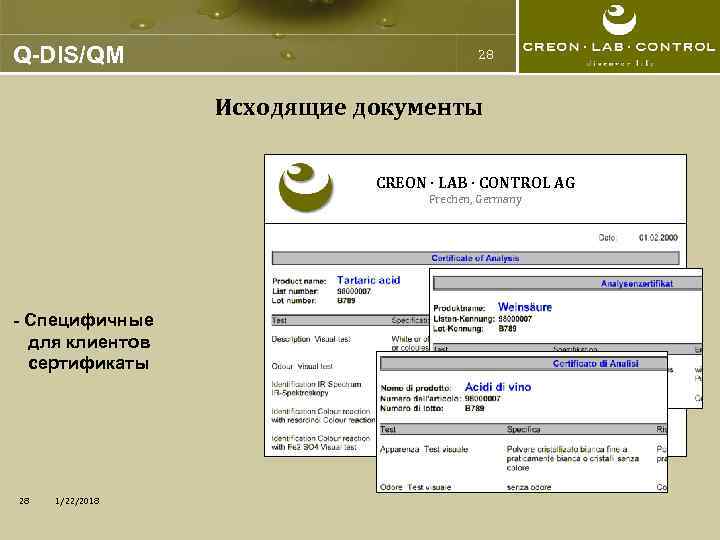Click the bullet text 'Специфичные для клиентов сертификаты'
The image size is (720, 540).
pos(84,342)
